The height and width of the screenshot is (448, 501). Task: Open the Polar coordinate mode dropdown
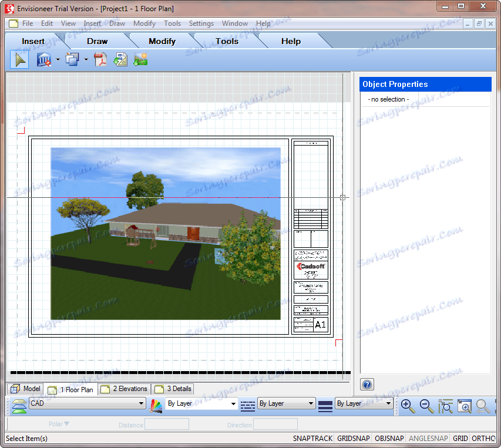(59, 424)
